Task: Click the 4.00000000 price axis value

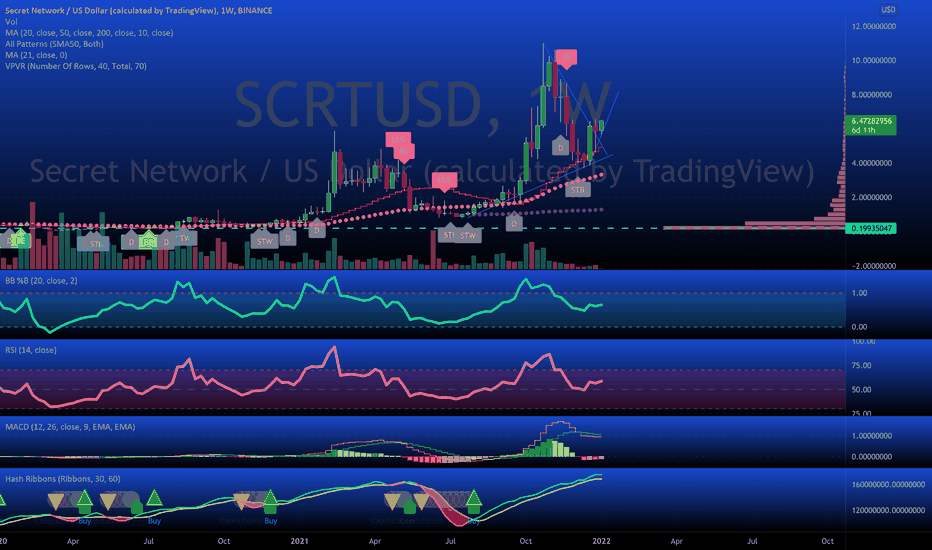Action: pyautogui.click(x=871, y=163)
